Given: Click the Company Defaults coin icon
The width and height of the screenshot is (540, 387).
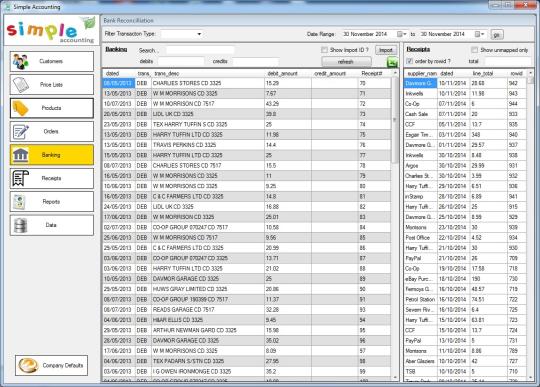Looking at the screenshot, I should point(28,365).
